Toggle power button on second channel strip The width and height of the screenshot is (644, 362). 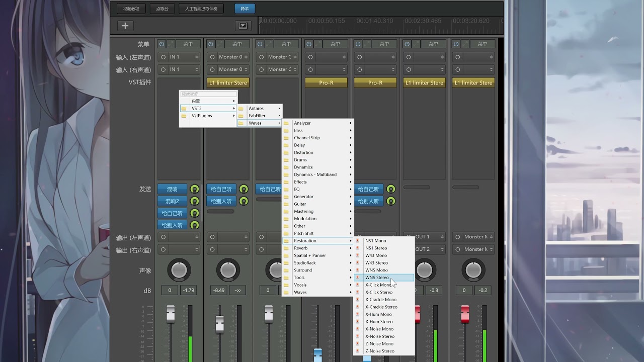coord(211,44)
